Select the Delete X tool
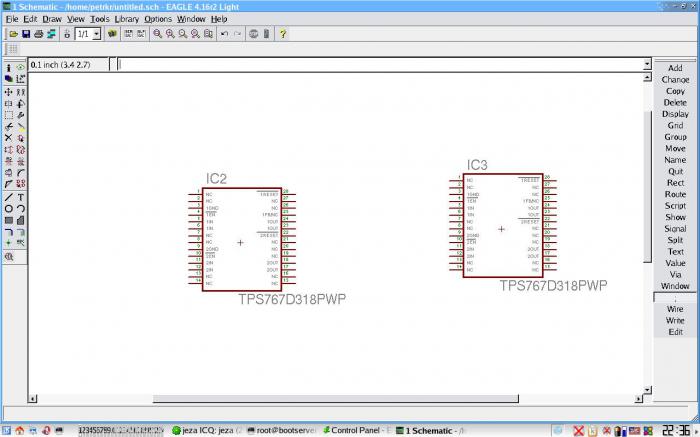This screenshot has height=437, width=700. click(x=8, y=138)
